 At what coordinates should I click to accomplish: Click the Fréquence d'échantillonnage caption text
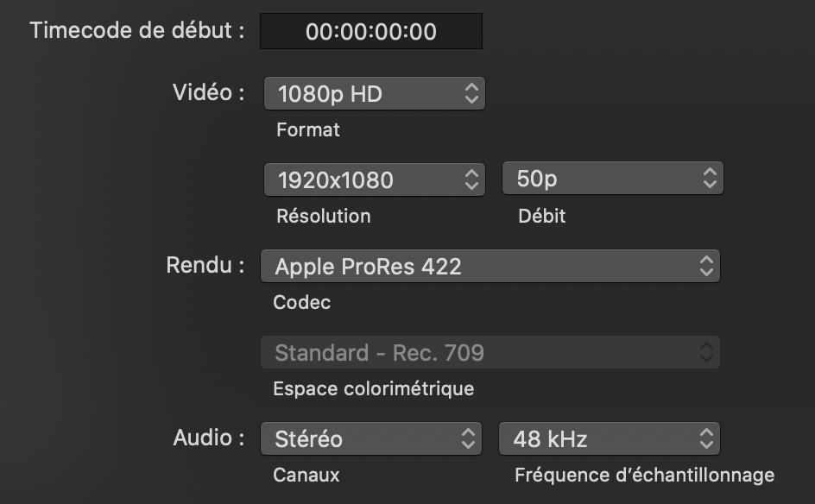(644, 475)
